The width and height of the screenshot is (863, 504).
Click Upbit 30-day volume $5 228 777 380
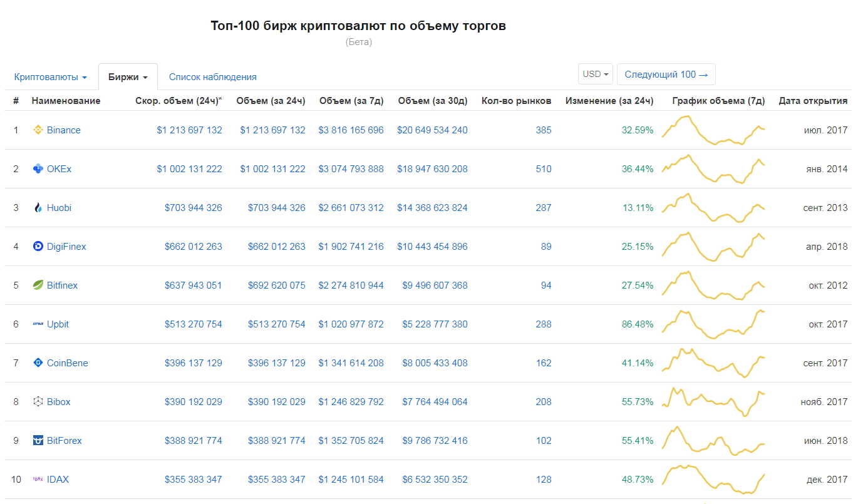tap(435, 324)
